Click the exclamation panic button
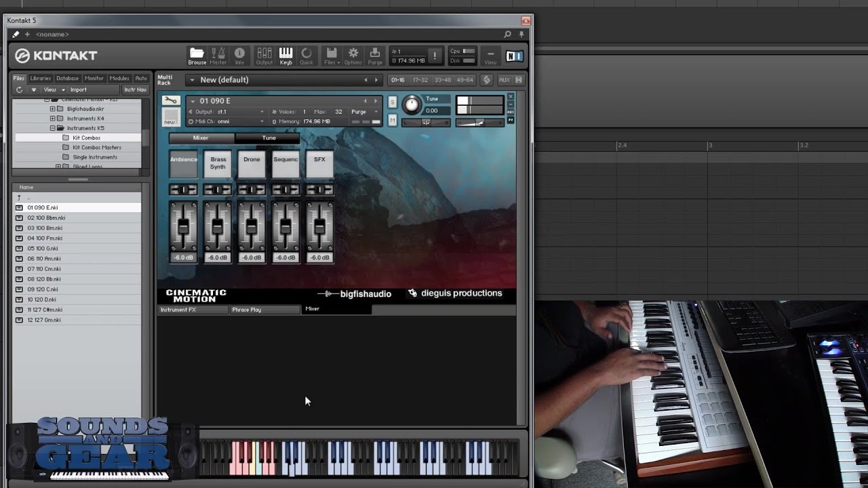The height and width of the screenshot is (488, 868). coord(435,56)
